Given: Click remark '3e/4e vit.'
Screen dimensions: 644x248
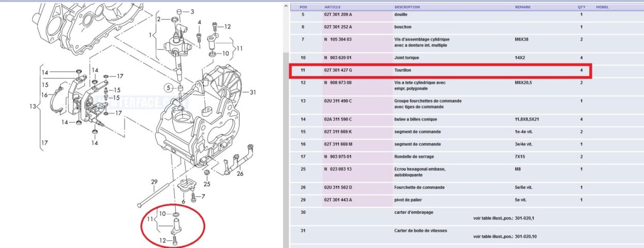Looking at the screenshot, I should pos(524,144).
